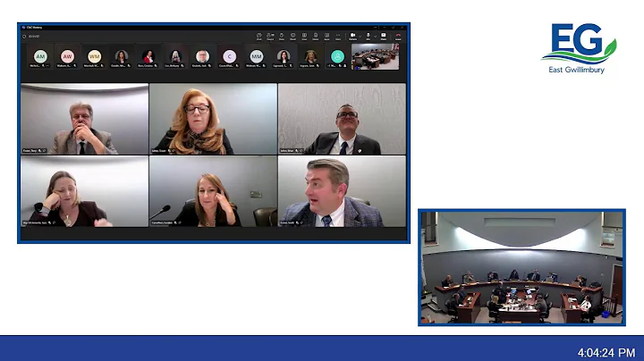The height and width of the screenshot is (361, 644).
Task: Select the MM participant avatar
Action: (x=257, y=56)
